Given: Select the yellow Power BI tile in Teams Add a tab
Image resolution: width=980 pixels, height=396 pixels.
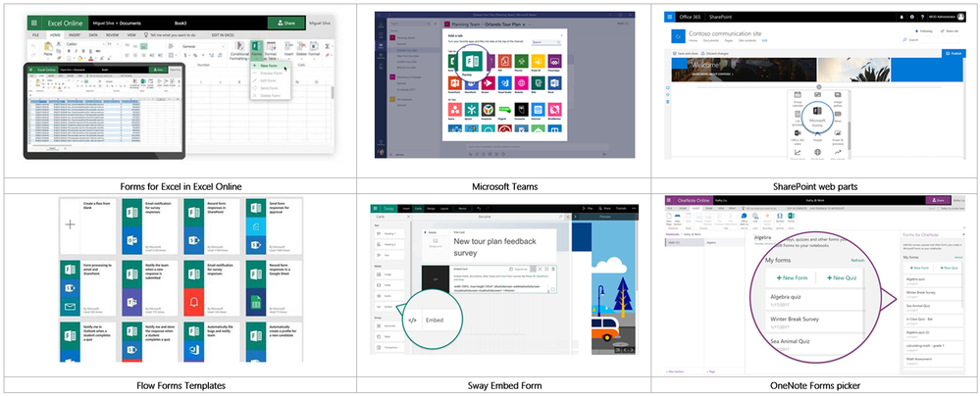Looking at the screenshot, I should (x=538, y=61).
